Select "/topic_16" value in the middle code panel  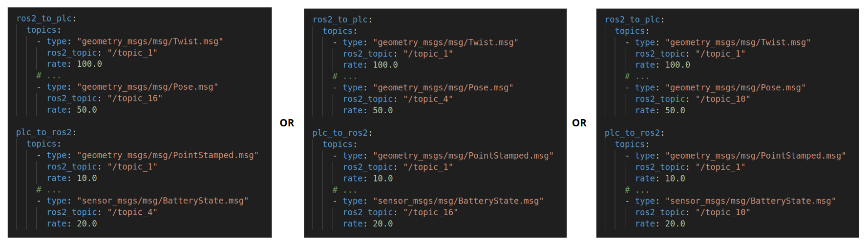click(430, 212)
